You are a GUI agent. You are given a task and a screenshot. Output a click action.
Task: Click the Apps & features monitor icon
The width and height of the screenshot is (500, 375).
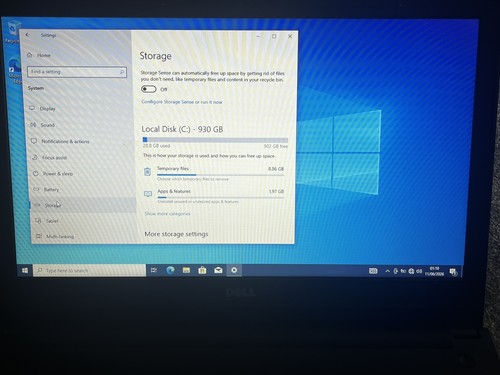tap(148, 194)
